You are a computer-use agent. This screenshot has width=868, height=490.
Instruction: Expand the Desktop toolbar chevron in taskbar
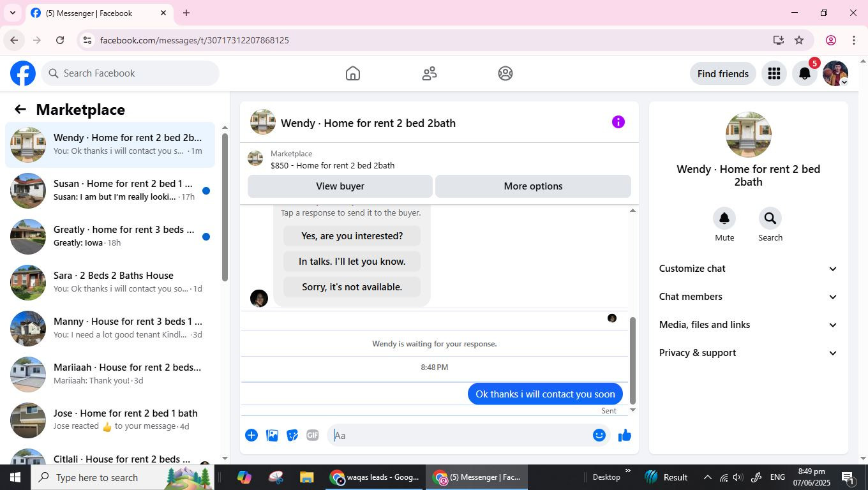[627, 471]
